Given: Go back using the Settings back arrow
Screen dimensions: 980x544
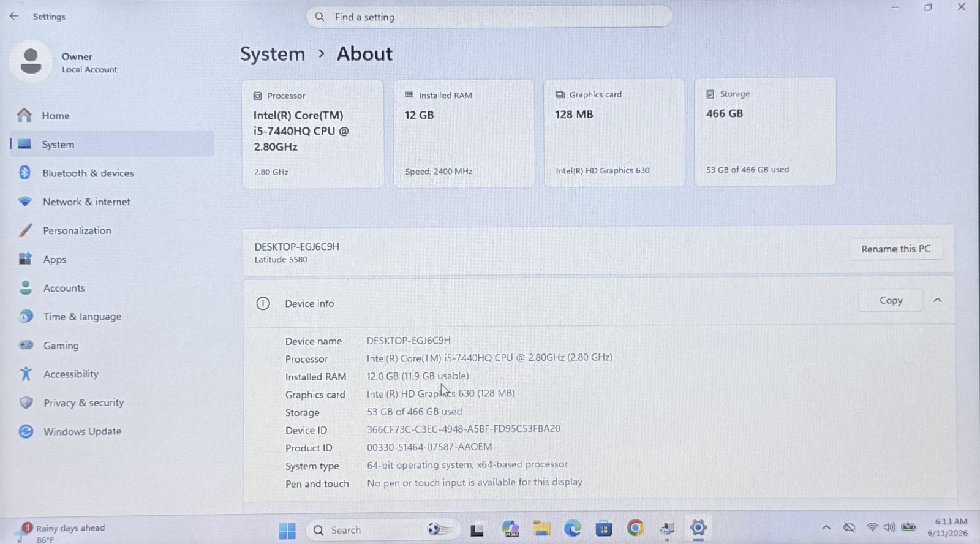Looking at the screenshot, I should 14,16.
